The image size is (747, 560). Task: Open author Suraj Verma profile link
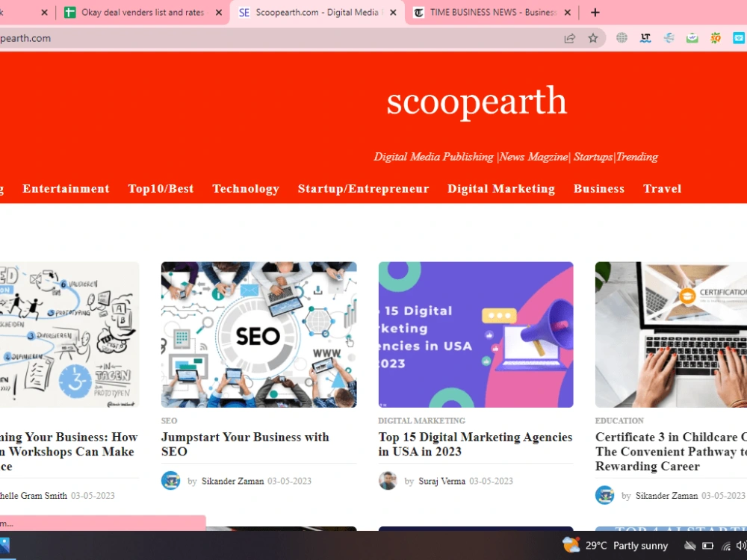(x=441, y=482)
